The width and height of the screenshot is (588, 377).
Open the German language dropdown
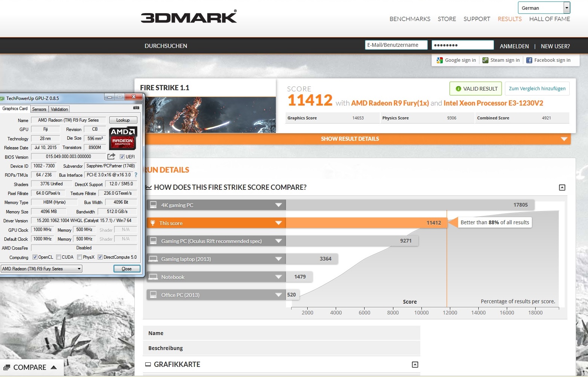567,7
